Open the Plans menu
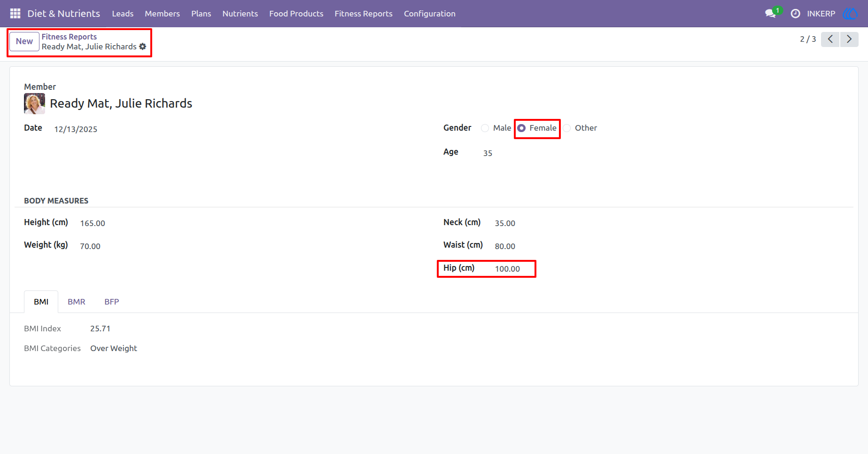 201,14
